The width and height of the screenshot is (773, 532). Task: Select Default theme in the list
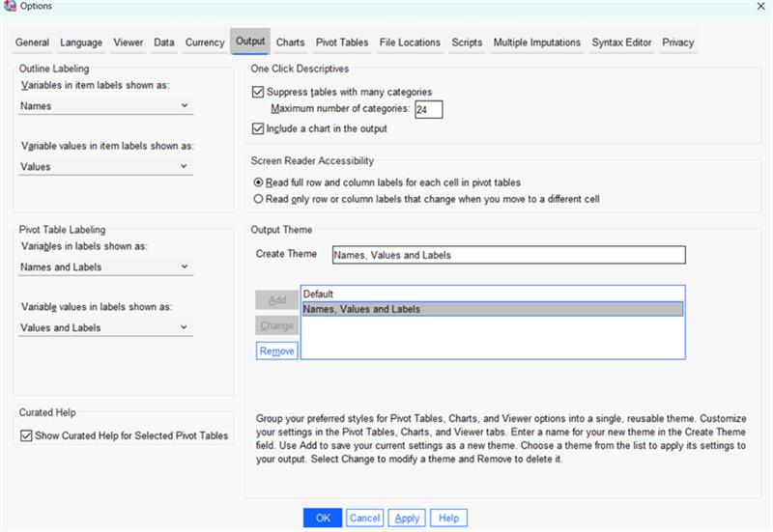[x=493, y=294]
